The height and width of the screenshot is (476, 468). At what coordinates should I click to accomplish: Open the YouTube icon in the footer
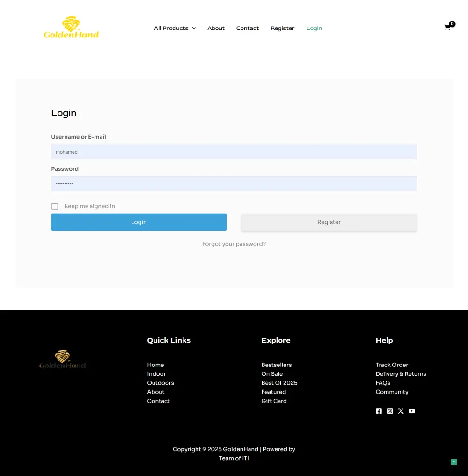[412, 411]
